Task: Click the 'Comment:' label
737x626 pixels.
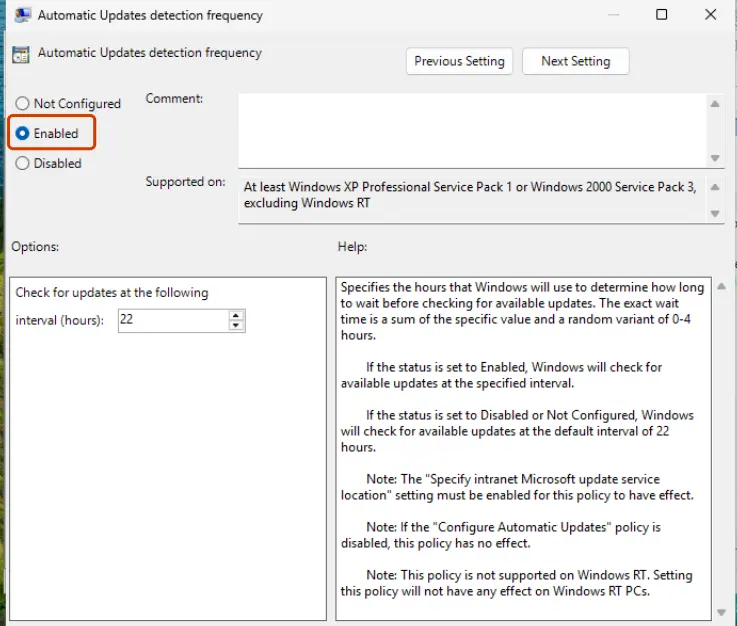Action: [174, 99]
